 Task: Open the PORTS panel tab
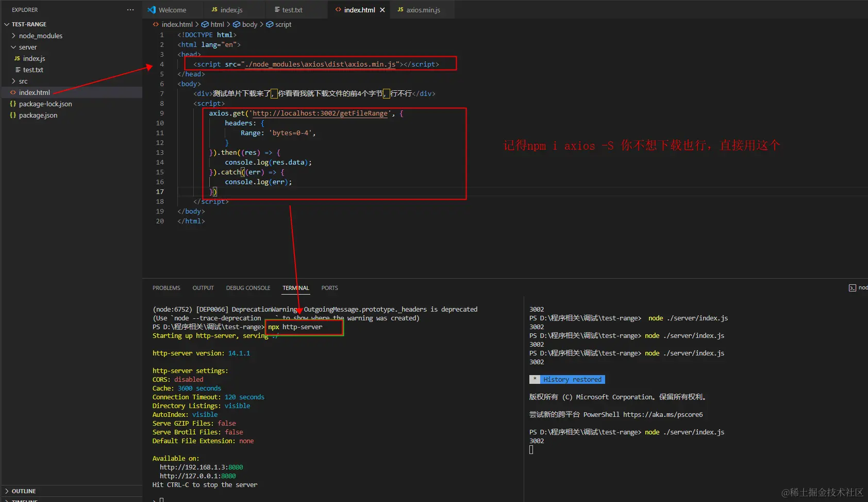[x=330, y=288]
